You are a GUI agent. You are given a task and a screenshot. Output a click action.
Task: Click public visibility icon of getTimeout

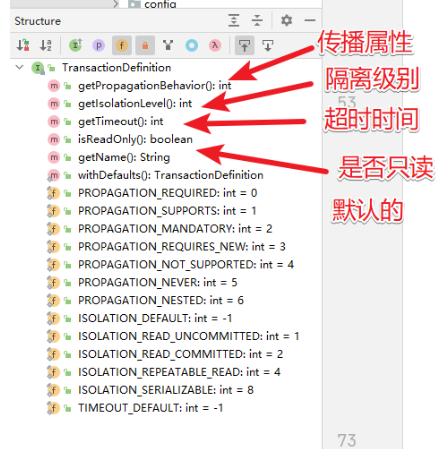68,122
